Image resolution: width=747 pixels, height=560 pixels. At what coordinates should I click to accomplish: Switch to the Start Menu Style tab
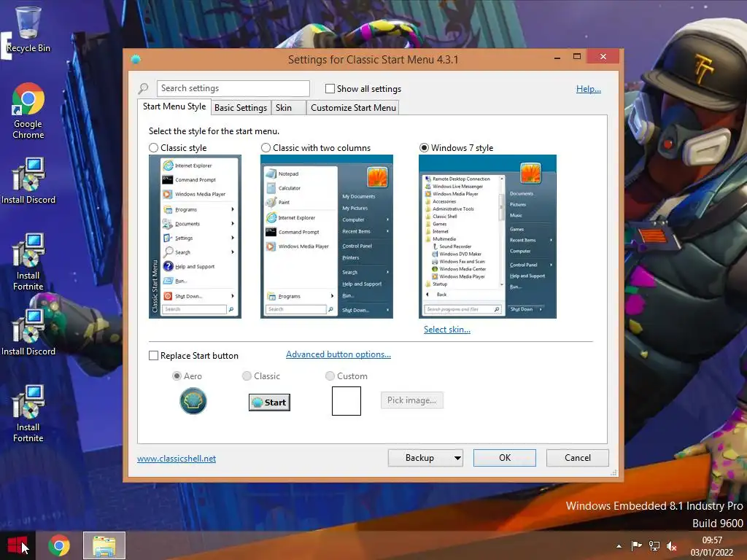pyautogui.click(x=174, y=106)
